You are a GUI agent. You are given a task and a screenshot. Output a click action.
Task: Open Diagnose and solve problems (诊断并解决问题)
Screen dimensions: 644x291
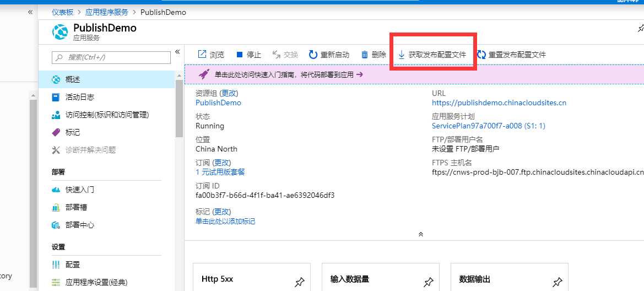pos(107,150)
